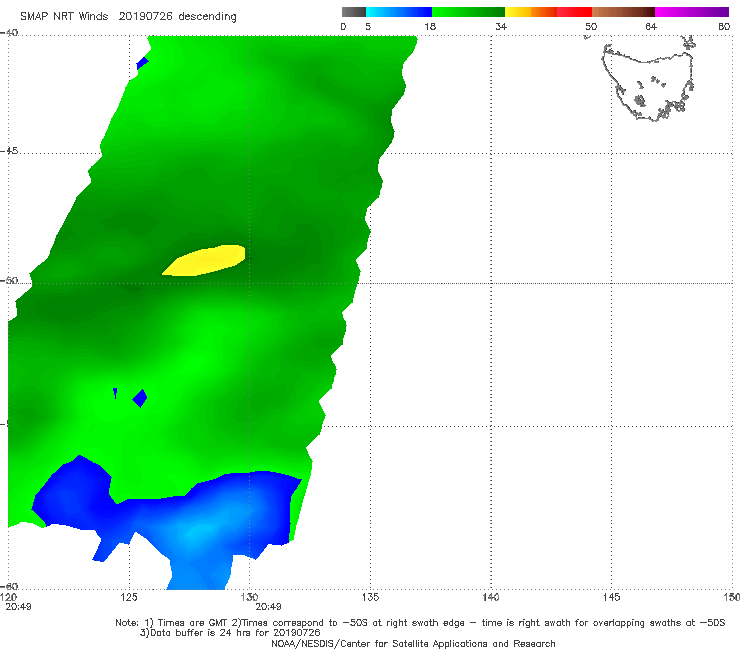Click the latitude label "-60"
This screenshot has width=740, height=650.
[9, 586]
